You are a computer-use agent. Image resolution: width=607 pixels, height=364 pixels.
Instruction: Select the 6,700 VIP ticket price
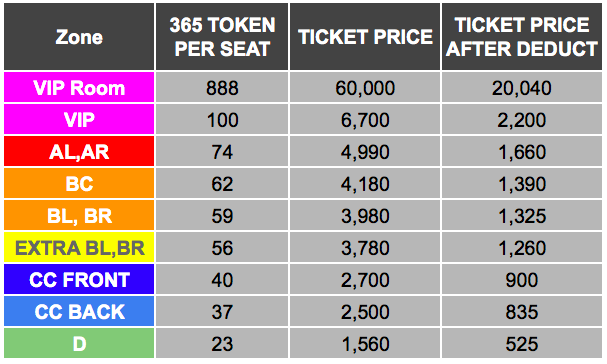(365, 120)
